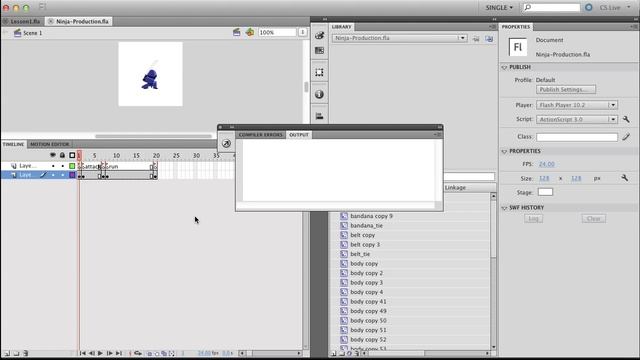Open the Align panel from the dock
640x360 pixels.
[x=320, y=116]
